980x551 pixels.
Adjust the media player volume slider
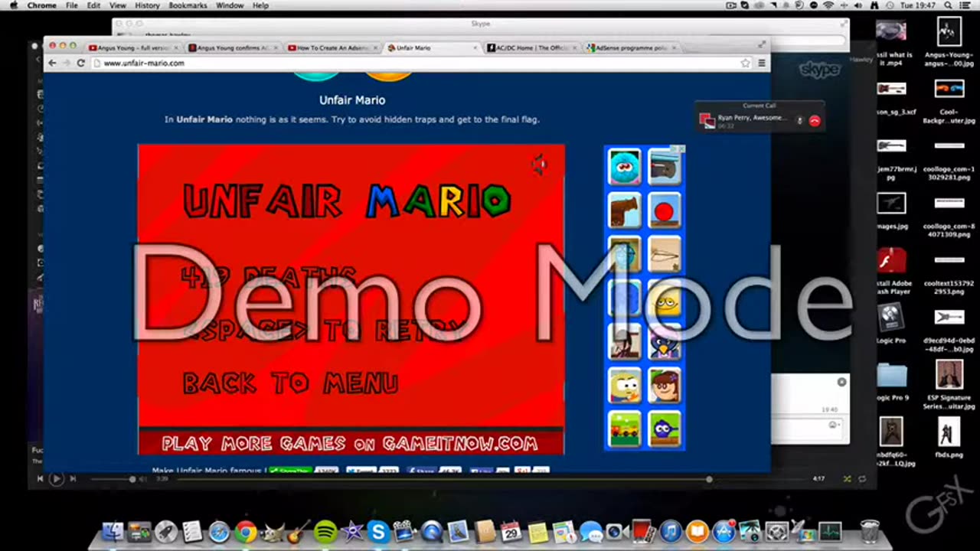tap(113, 479)
